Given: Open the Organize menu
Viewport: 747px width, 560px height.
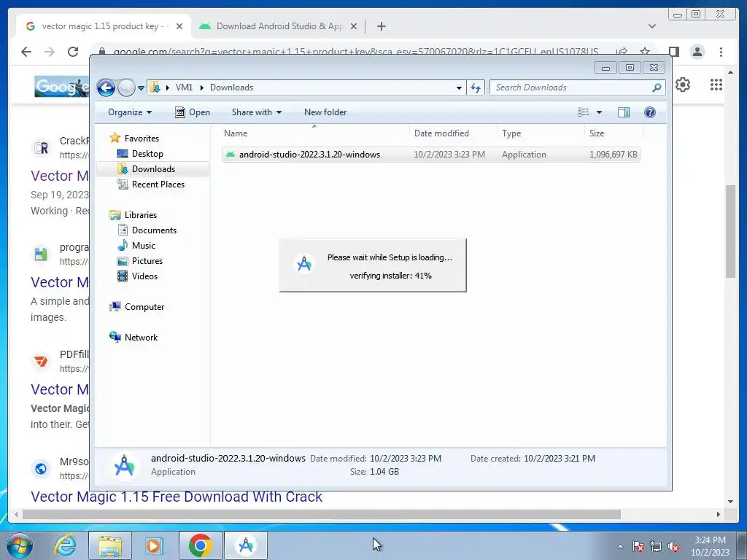Looking at the screenshot, I should click(130, 112).
